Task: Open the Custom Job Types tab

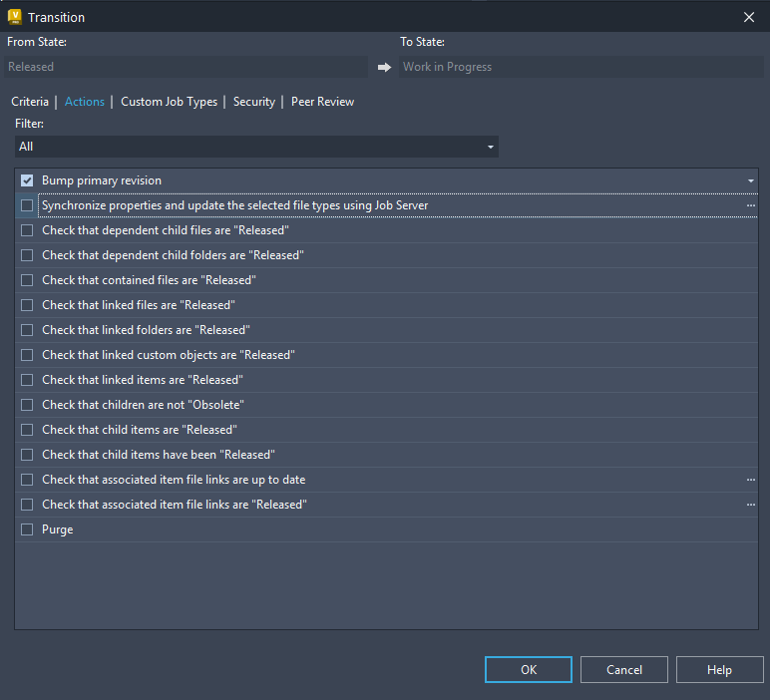Action: (x=169, y=102)
